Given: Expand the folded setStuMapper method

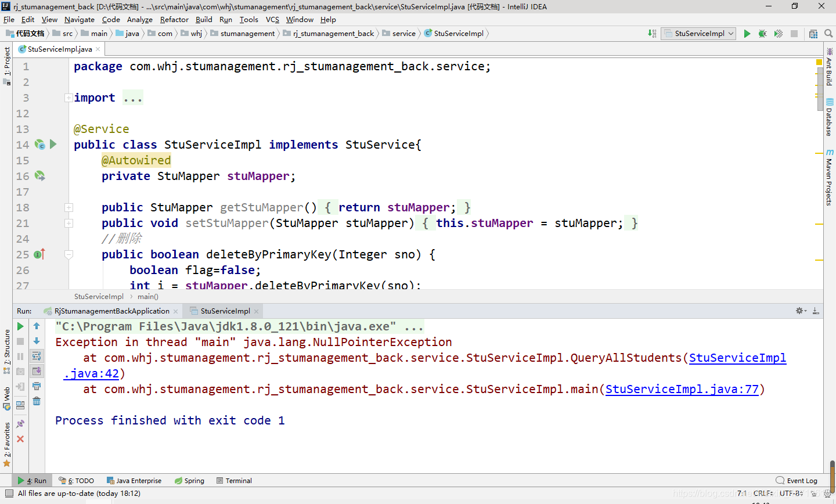Looking at the screenshot, I should click(69, 223).
